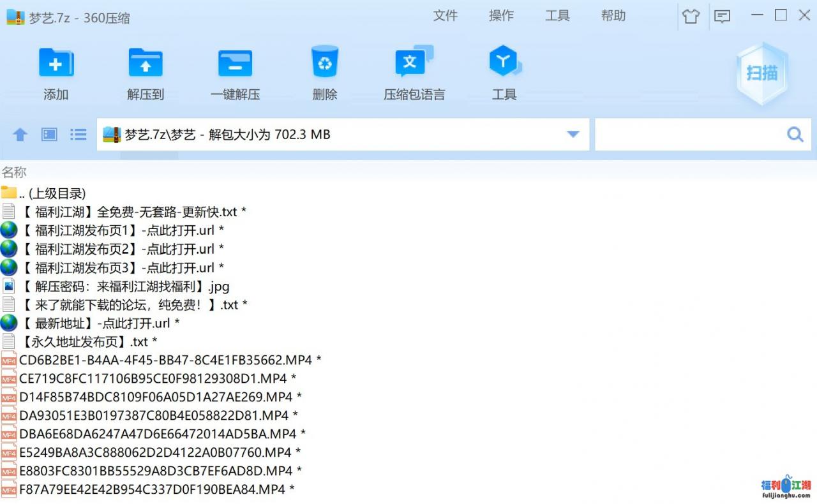Image resolution: width=817 pixels, height=504 pixels.
Task: Select the .. (上级目录) parent folder entry
Action: point(52,193)
